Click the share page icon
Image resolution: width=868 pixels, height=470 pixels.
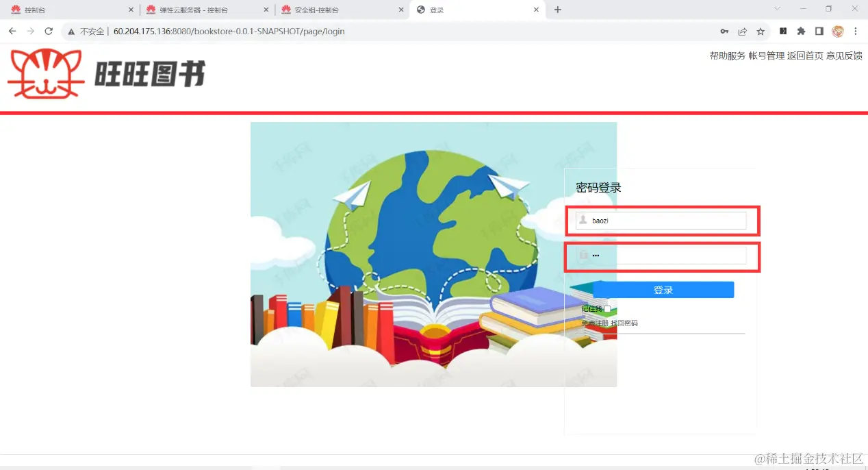pyautogui.click(x=742, y=32)
